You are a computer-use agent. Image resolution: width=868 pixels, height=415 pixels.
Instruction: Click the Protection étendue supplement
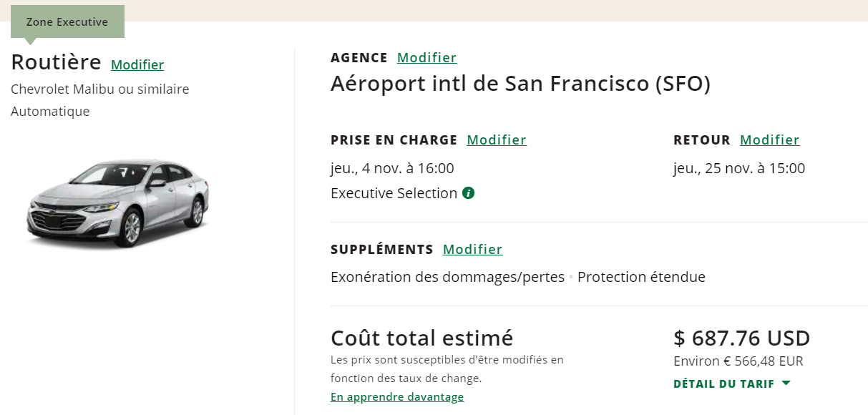(x=641, y=277)
